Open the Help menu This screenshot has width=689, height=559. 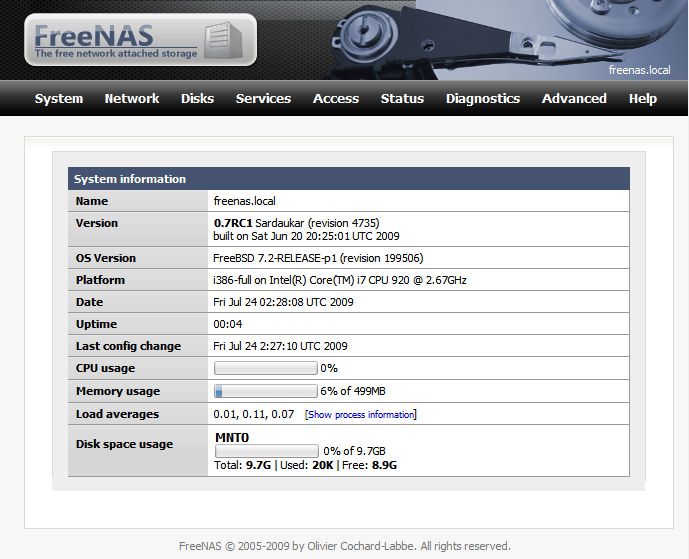point(643,98)
